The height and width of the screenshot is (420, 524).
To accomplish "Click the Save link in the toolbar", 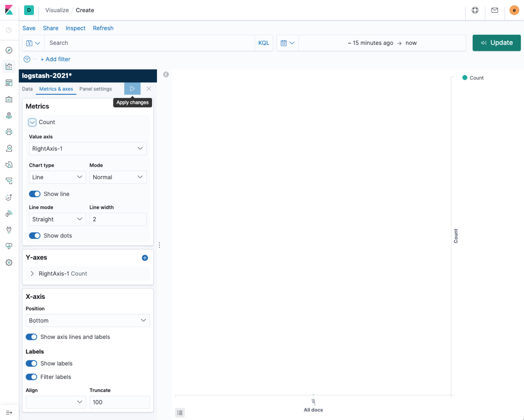I will click(29, 28).
